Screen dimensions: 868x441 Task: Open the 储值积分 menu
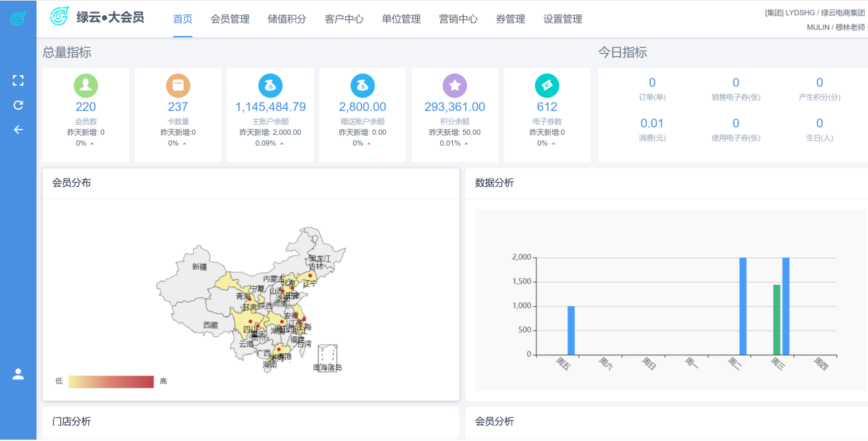(x=287, y=19)
